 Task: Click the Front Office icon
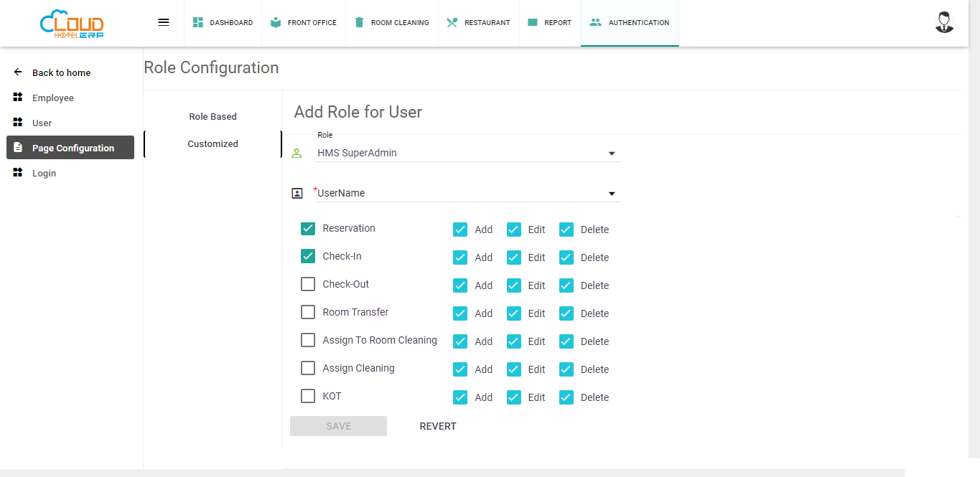[276, 22]
